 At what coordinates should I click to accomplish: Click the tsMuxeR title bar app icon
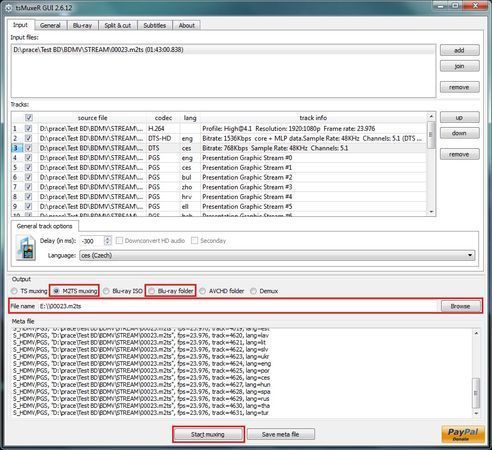point(9,7)
